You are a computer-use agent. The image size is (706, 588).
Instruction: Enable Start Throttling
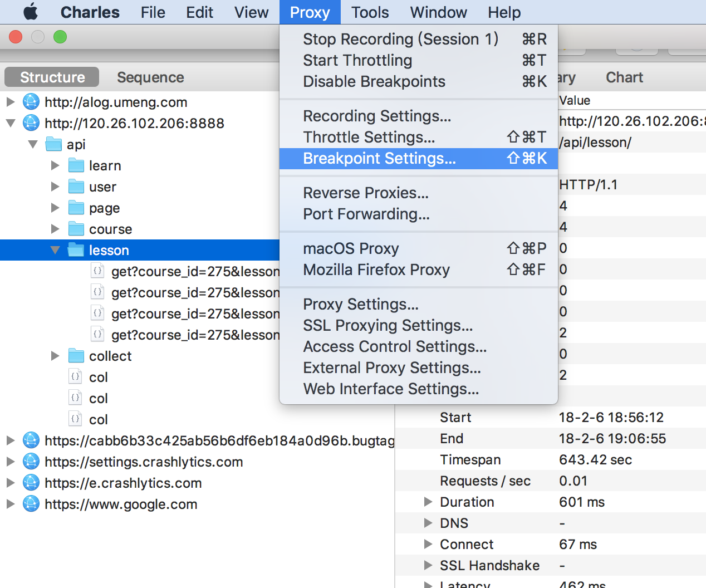pos(357,60)
